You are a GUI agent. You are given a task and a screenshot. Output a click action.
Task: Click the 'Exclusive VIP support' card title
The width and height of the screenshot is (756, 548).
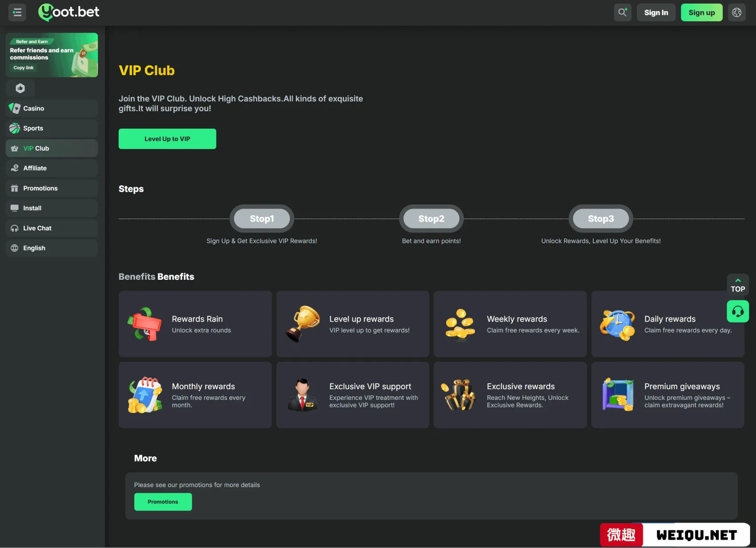coord(370,387)
